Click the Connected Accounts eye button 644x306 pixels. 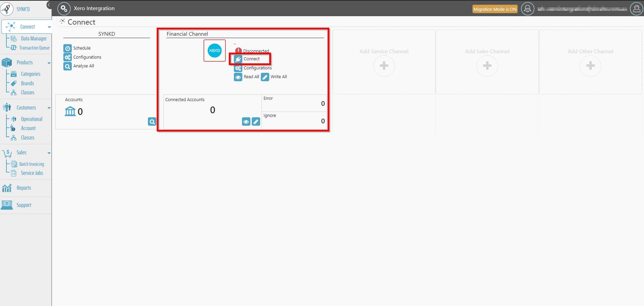[246, 122]
